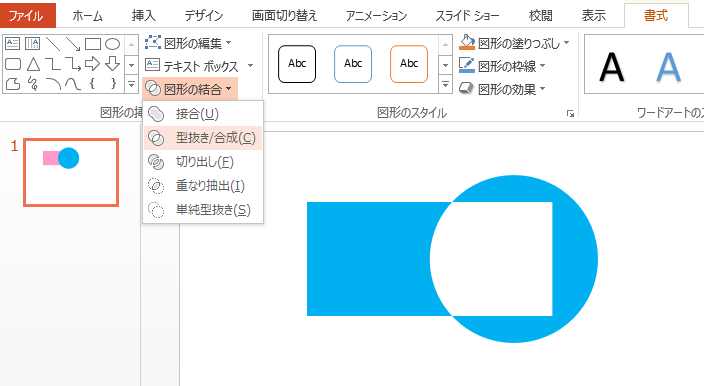Apply blue outline Abc shape style
Viewport: 704px width, 386px height.
coord(353,64)
